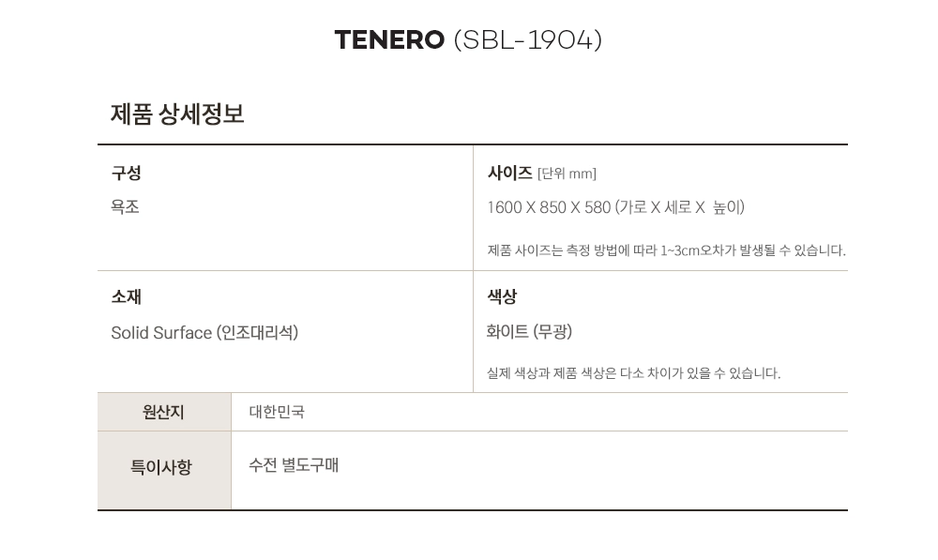Click the 수전 별도구매 note
This screenshot has height=560, width=938.
pyautogui.click(x=294, y=465)
